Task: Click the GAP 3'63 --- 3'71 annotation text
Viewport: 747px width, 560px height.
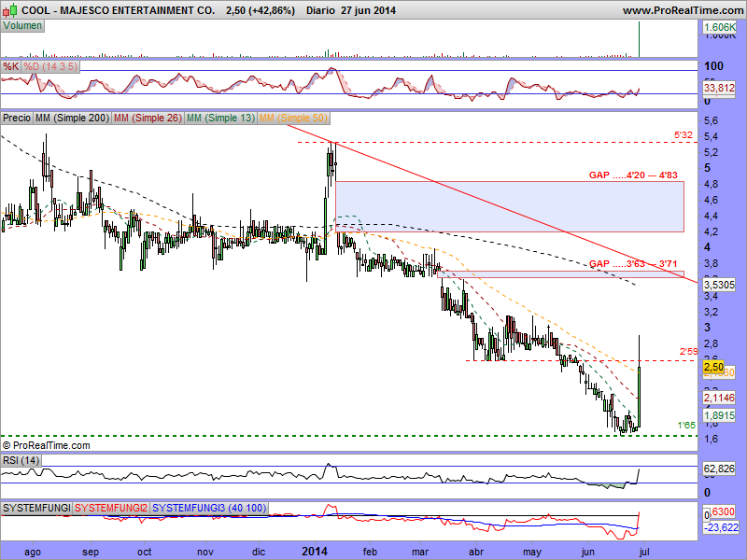Action: click(x=633, y=264)
